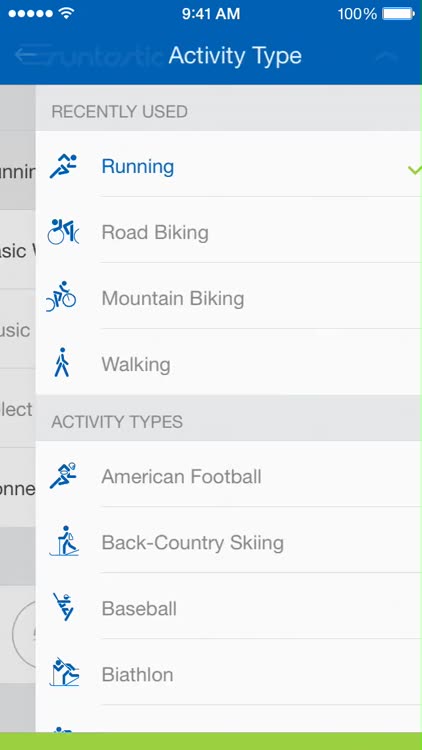Tap the Running figure icon
This screenshot has height=750, width=422.
(x=63, y=166)
